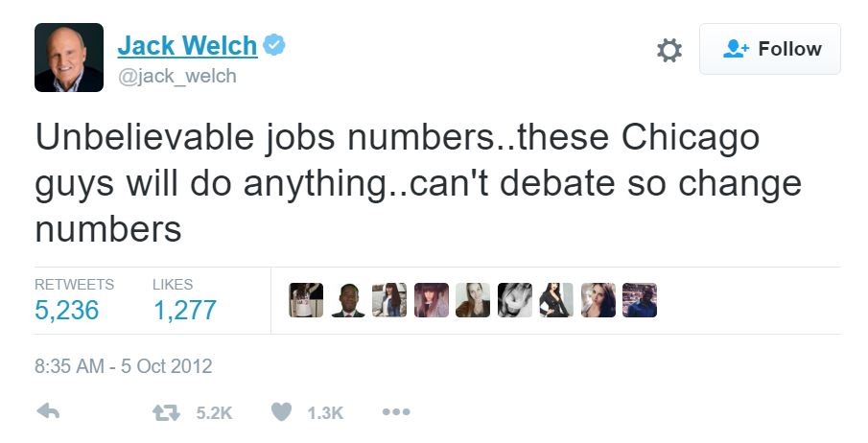Open the 8:35 AM - 5 Oct 2012 timestamp
This screenshot has width=868, height=443.
123,365
